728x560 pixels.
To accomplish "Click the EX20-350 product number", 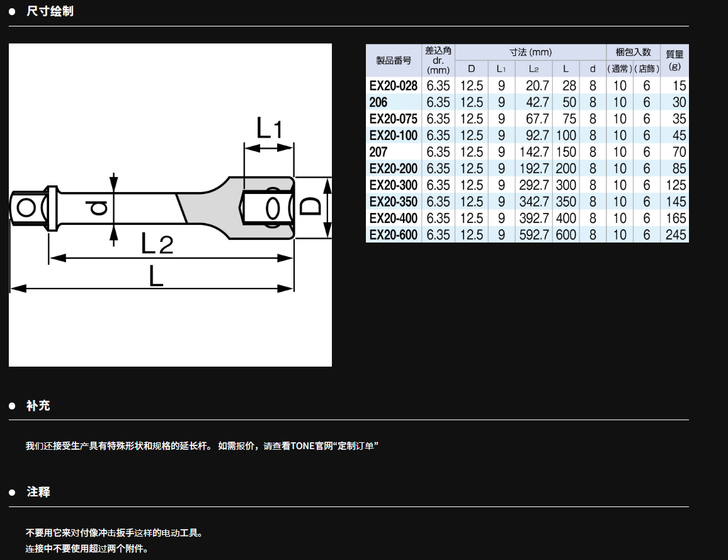I will (393, 202).
